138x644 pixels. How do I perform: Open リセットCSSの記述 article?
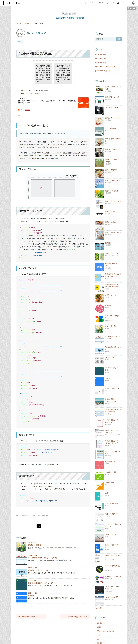[111, 504]
